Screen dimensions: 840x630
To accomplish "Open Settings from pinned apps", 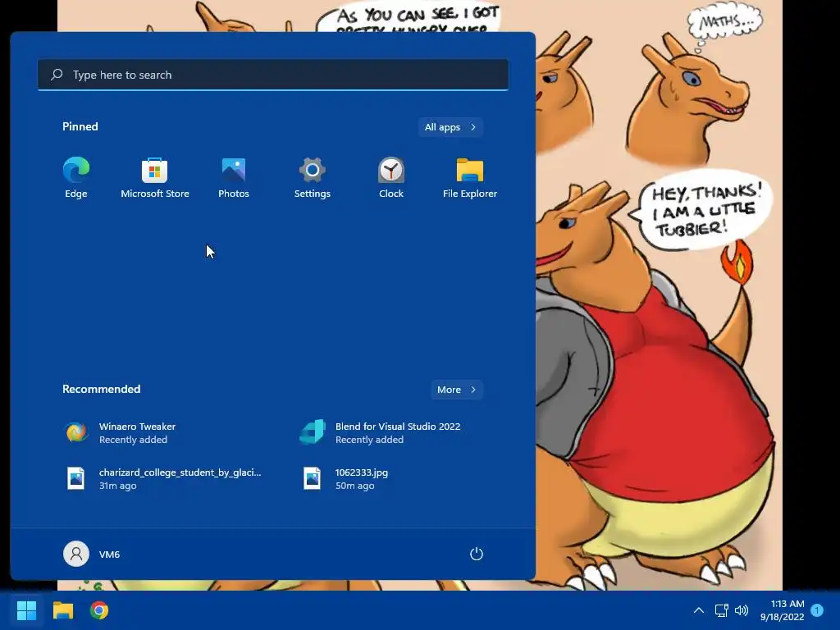I will click(x=313, y=178).
